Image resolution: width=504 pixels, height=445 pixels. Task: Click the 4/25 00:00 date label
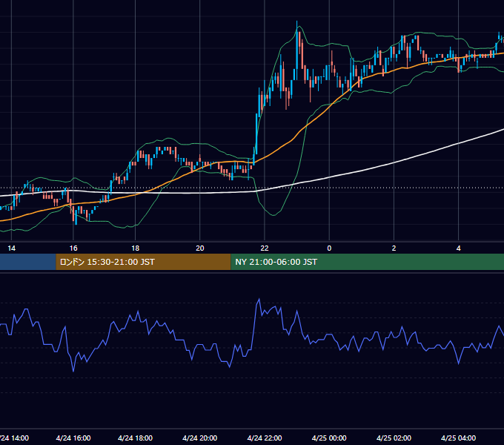(x=329, y=438)
